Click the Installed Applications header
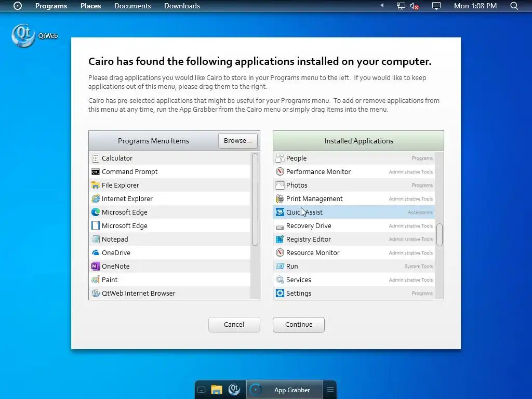Screen dimensions: 532x399 coord(358,141)
